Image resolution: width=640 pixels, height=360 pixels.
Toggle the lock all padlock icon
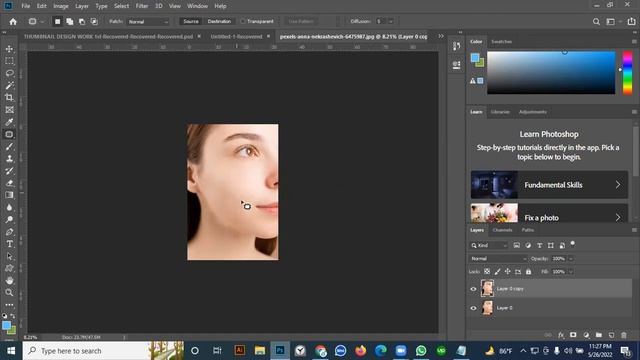pyautogui.click(x=529, y=271)
